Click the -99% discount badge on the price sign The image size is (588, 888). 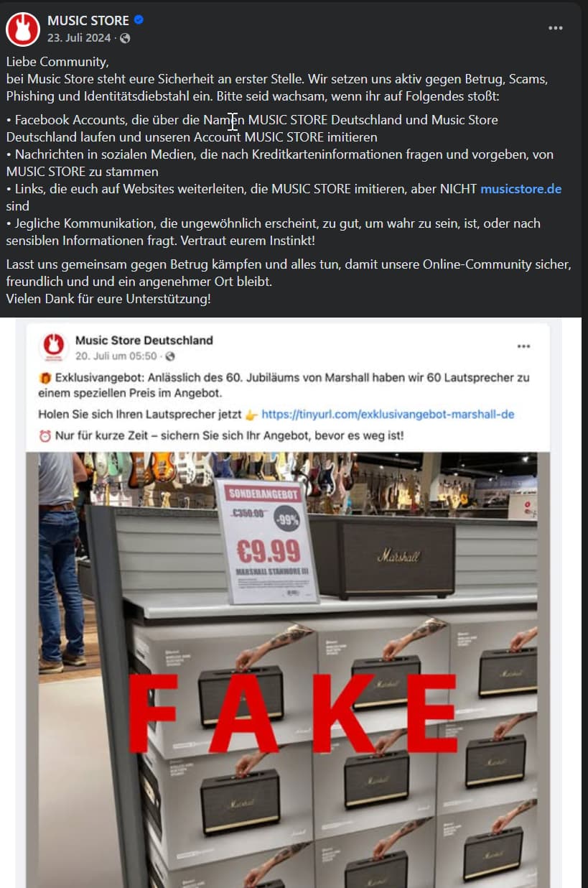pos(287,518)
